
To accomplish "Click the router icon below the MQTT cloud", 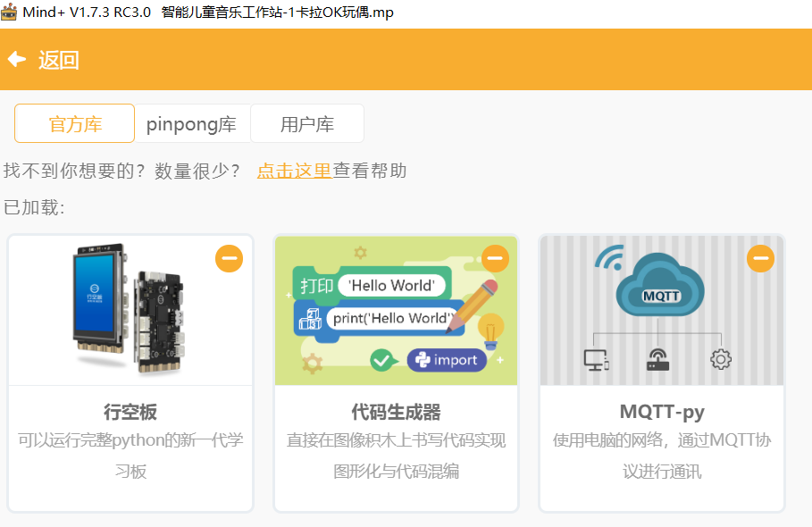I will [658, 359].
